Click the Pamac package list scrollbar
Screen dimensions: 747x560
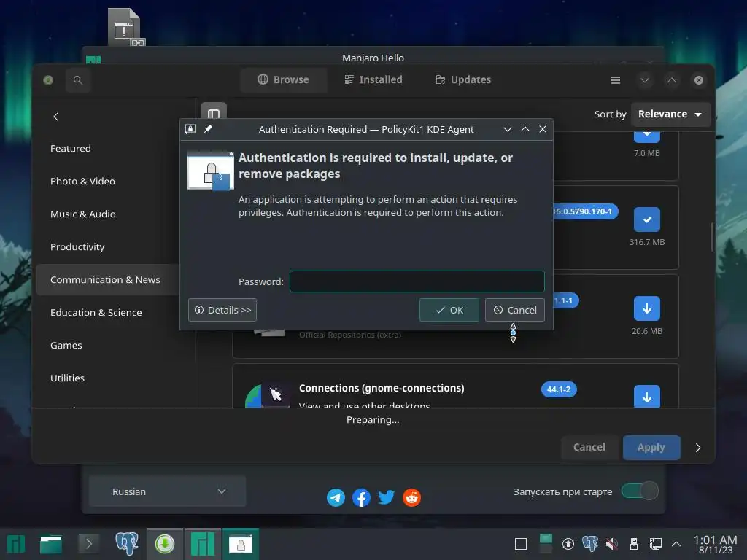(712, 237)
